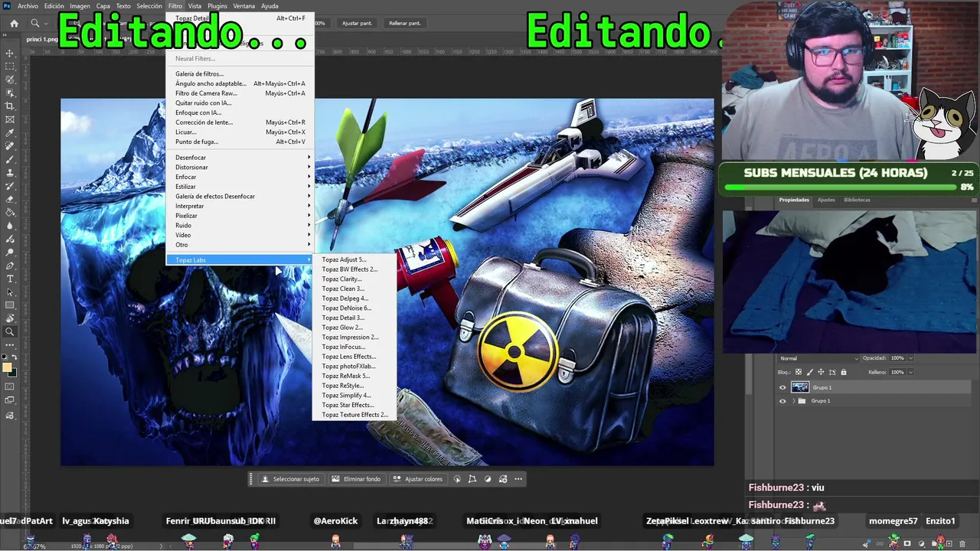Select the Move tool

[x=10, y=53]
